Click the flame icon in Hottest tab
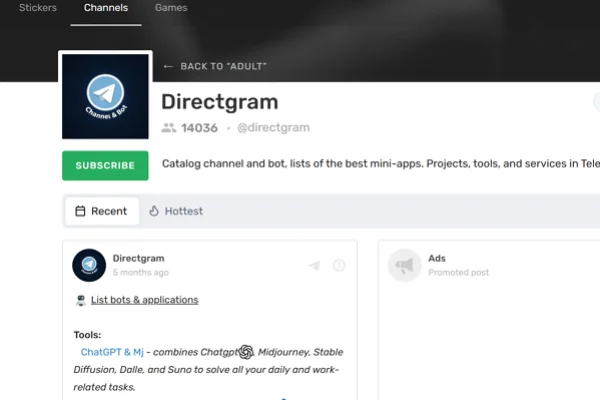Image resolution: width=600 pixels, height=400 pixels. (154, 211)
